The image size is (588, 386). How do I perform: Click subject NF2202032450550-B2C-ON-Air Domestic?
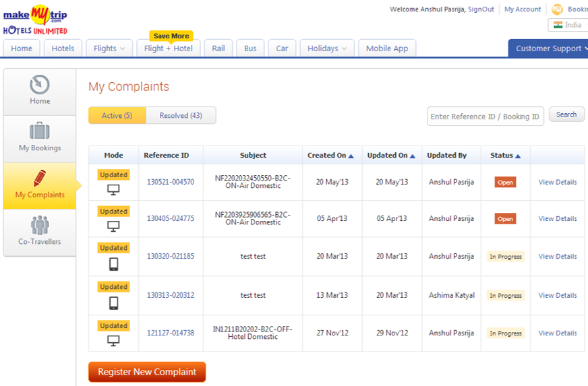click(253, 182)
